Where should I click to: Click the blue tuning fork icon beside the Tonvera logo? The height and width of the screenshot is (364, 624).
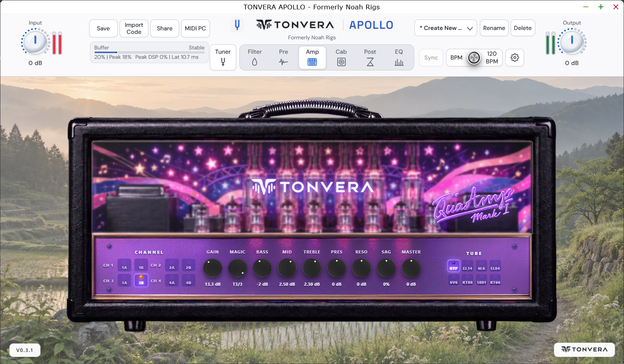237,25
